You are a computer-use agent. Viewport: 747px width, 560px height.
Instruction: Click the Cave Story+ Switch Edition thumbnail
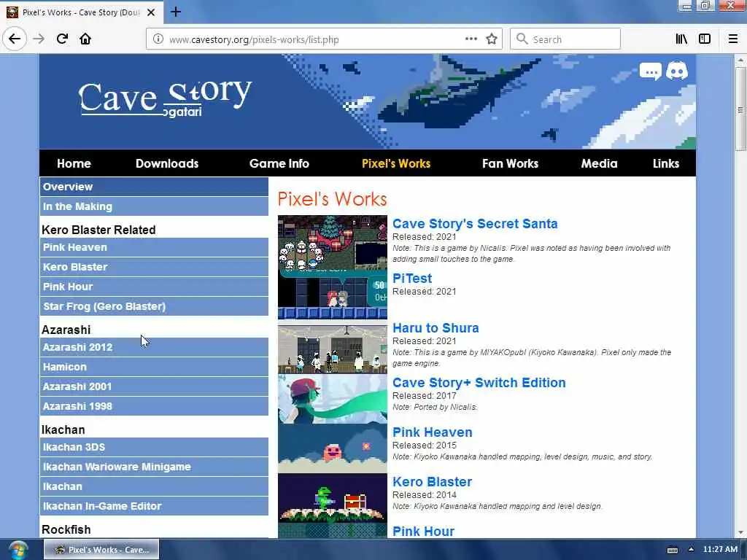[x=333, y=399]
